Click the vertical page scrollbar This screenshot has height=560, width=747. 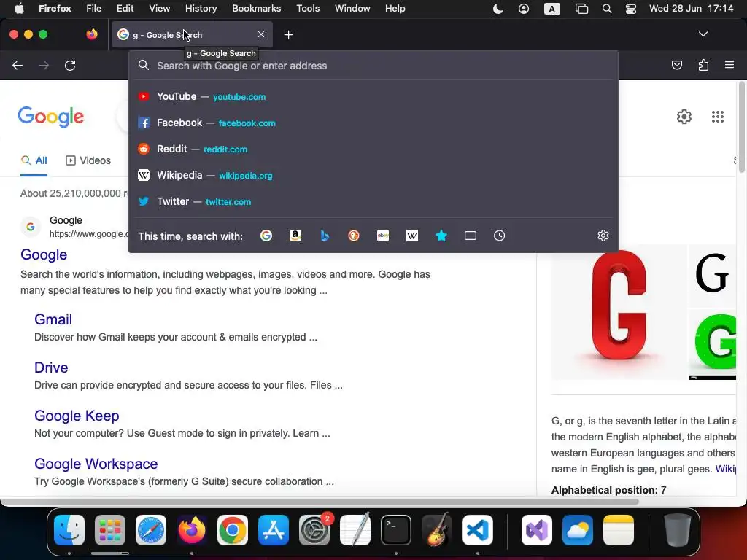tap(741, 128)
